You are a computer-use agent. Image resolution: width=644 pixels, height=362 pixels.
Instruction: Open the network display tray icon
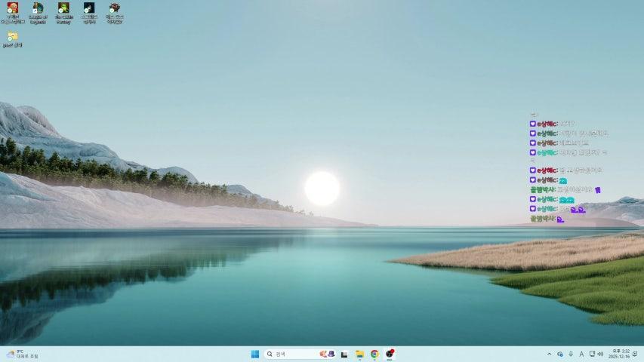(591, 354)
